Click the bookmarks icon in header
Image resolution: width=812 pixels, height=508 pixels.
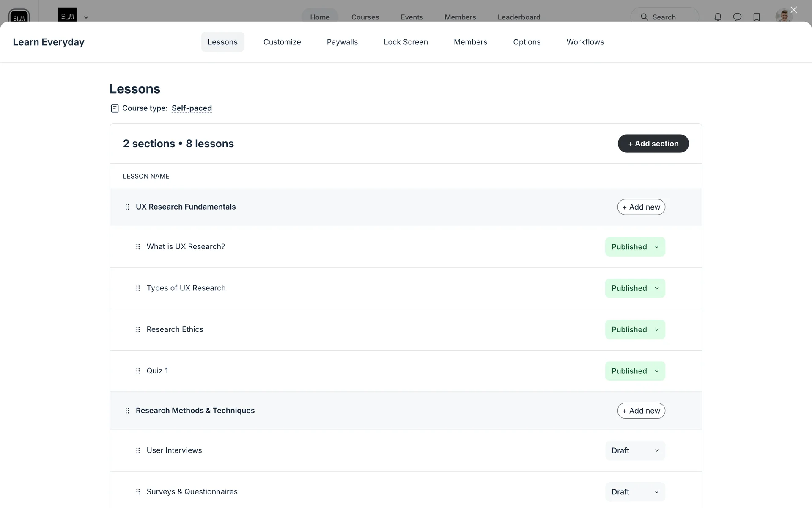pyautogui.click(x=757, y=17)
